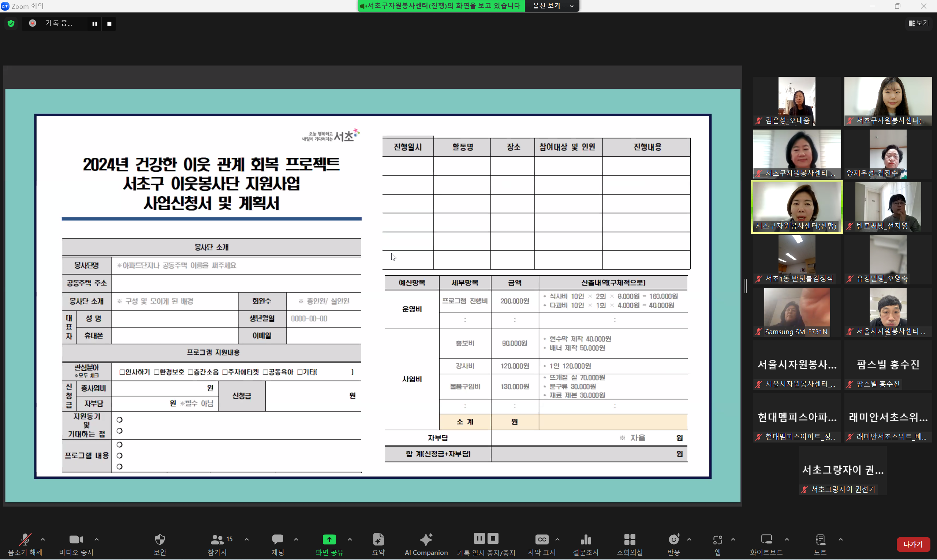Expand the arrow next to participants (참가자)

pos(246,540)
